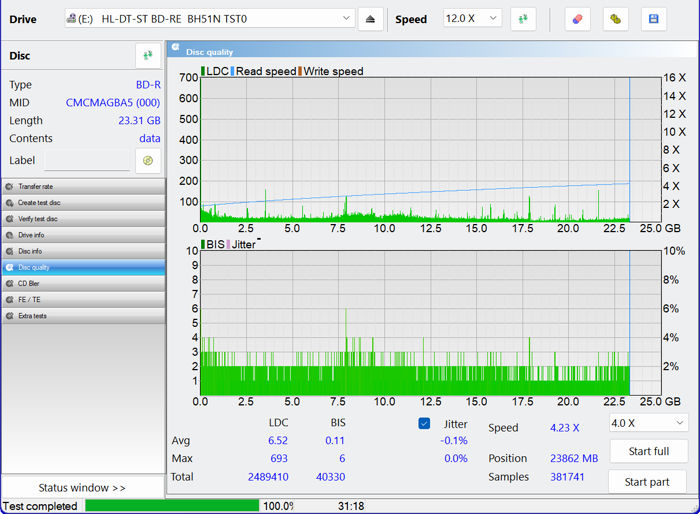
Task: Click the CD Bler item icon
Action: coord(9,284)
